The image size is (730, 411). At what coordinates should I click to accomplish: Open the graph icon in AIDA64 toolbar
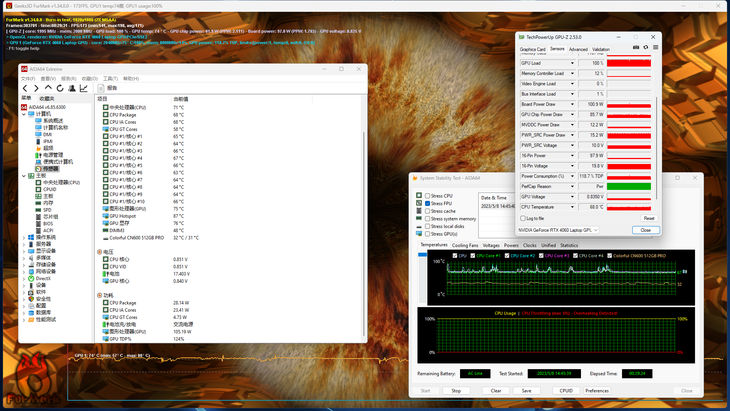pos(84,88)
